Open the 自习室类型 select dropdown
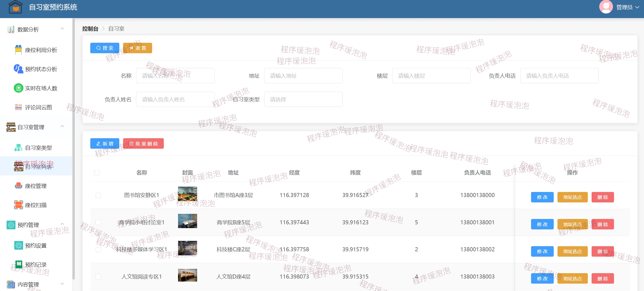 tap(303, 99)
